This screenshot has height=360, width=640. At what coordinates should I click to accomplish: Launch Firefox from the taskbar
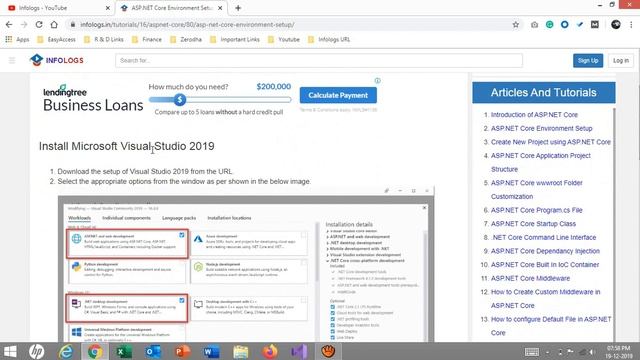270,351
